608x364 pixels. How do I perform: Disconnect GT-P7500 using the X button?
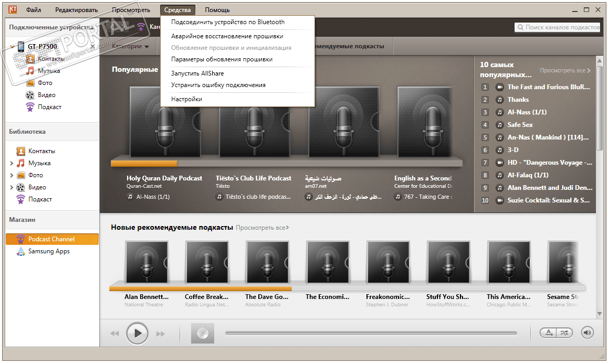click(93, 47)
